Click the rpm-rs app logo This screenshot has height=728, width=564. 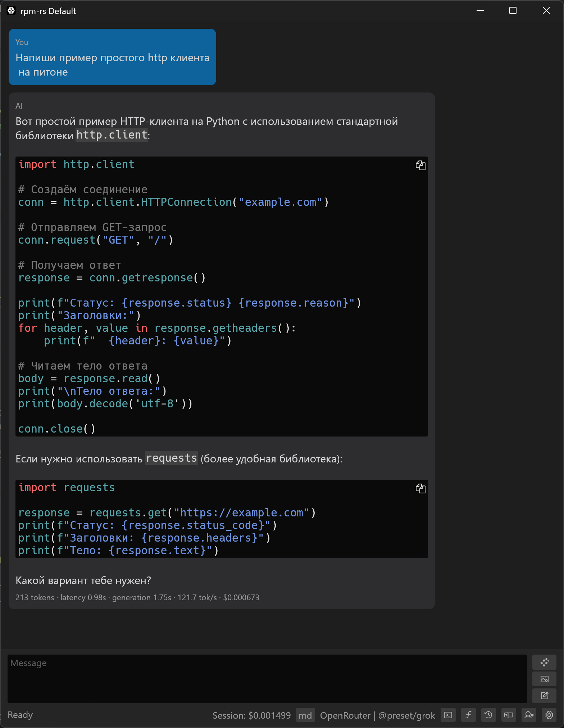11,11
